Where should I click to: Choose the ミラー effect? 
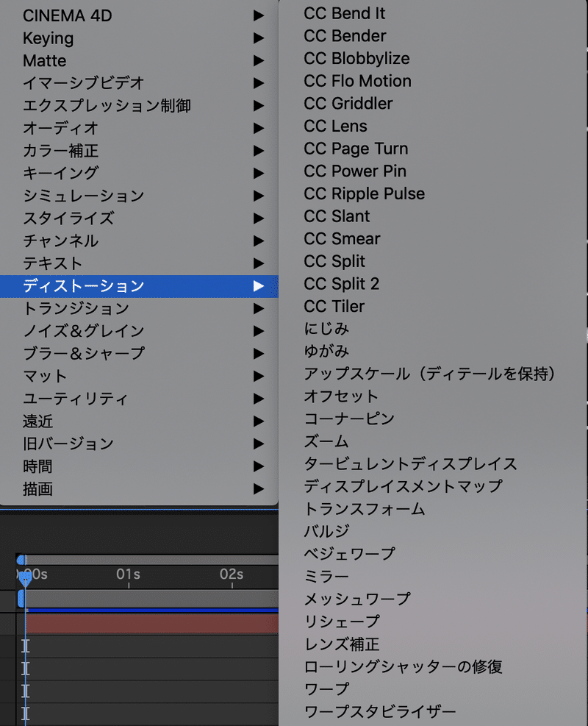pos(433,577)
